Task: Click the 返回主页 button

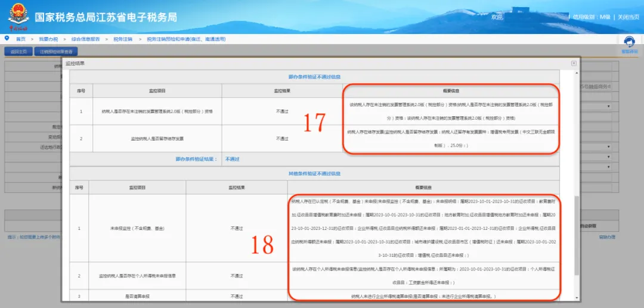Action: click(18, 52)
